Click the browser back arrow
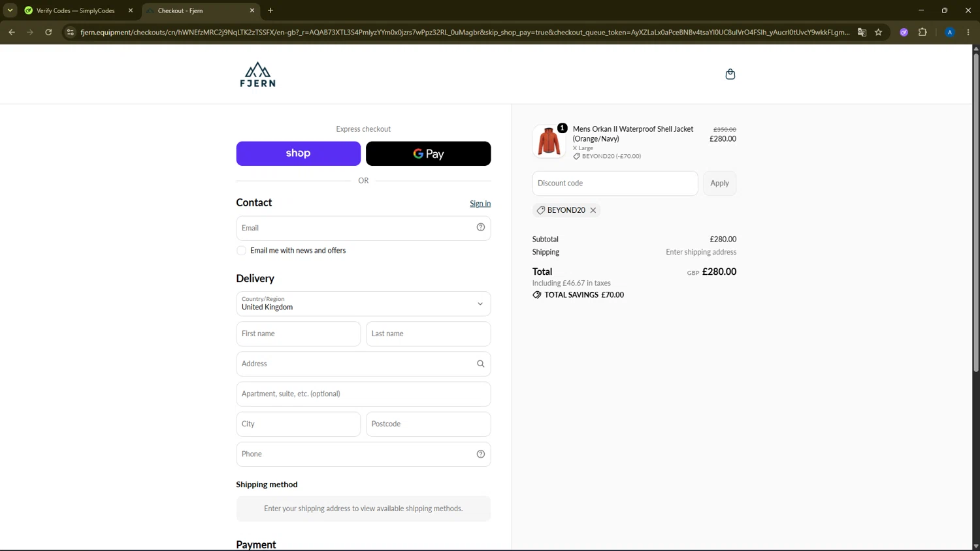Viewport: 980px width, 551px height. (12, 32)
